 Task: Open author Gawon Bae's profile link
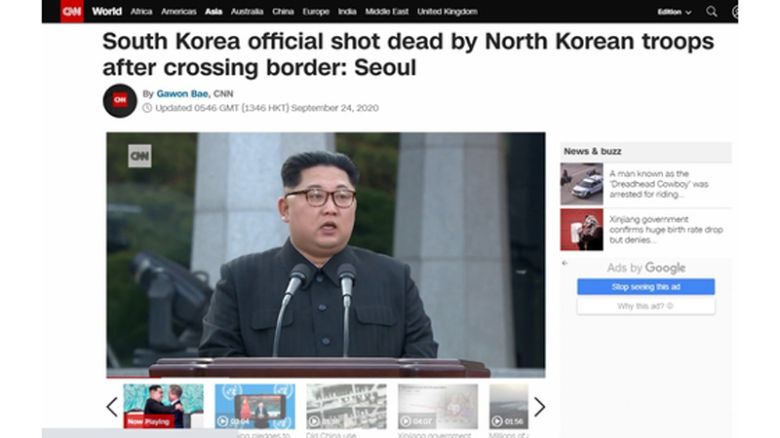(x=182, y=94)
